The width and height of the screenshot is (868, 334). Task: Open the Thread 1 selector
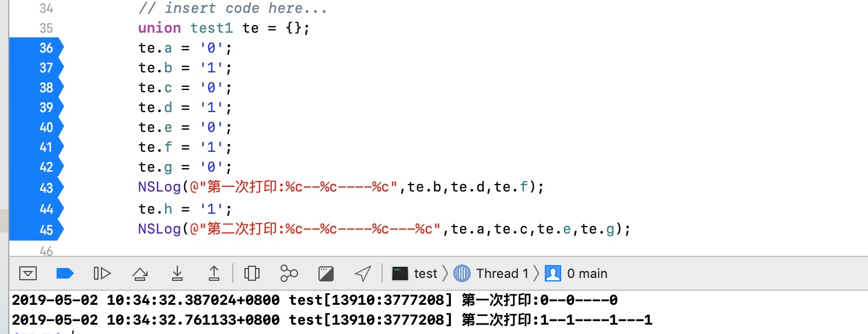491,273
